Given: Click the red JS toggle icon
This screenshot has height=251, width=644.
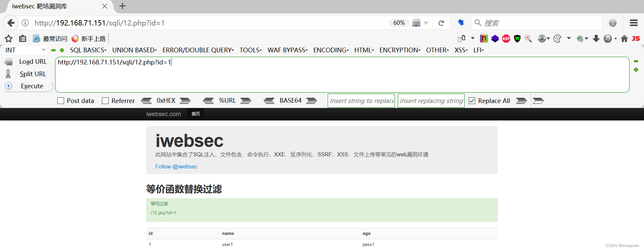Looking at the screenshot, I should click(x=636, y=39).
